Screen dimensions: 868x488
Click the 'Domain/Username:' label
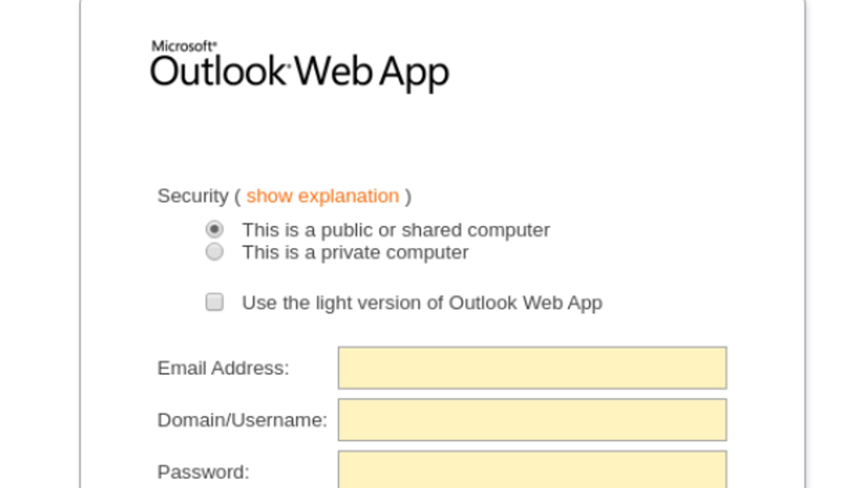242,420
